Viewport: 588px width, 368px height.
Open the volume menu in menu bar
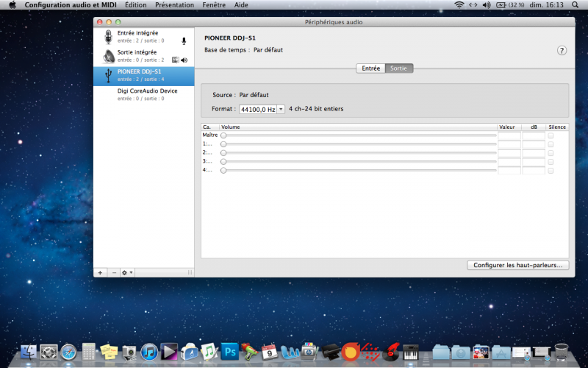pos(487,5)
